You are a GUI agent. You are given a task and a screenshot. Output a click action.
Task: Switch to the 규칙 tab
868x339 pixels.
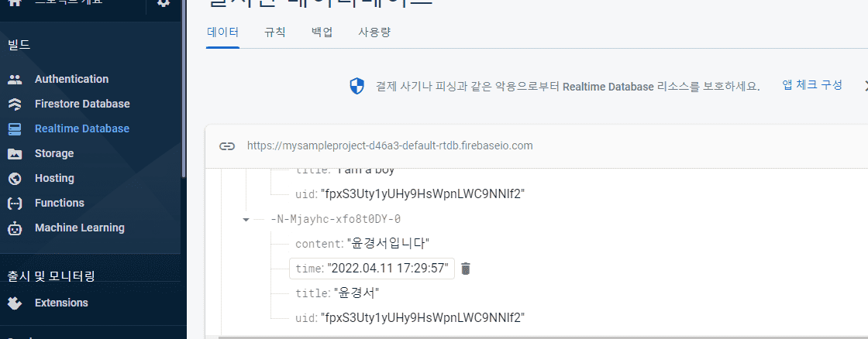pyautogui.click(x=275, y=32)
